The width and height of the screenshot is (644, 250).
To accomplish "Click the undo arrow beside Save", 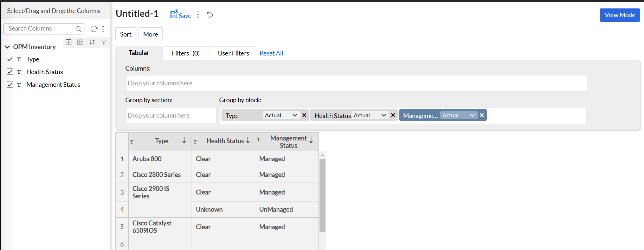I will 210,14.
